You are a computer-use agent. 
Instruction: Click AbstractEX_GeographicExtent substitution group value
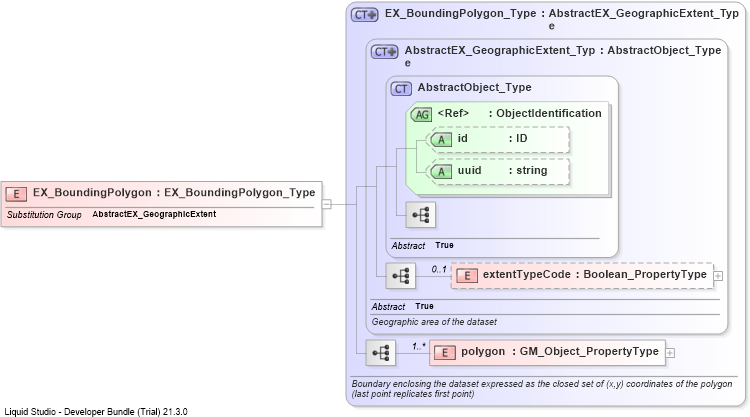(x=154, y=214)
